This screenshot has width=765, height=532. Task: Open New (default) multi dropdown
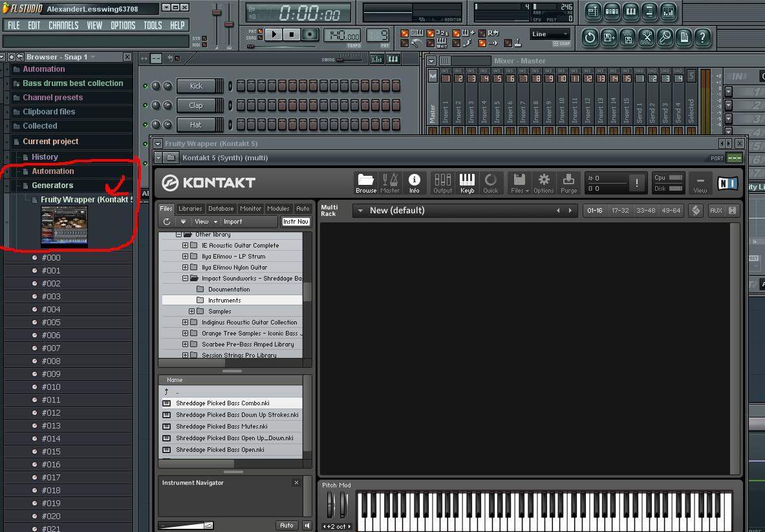[361, 211]
